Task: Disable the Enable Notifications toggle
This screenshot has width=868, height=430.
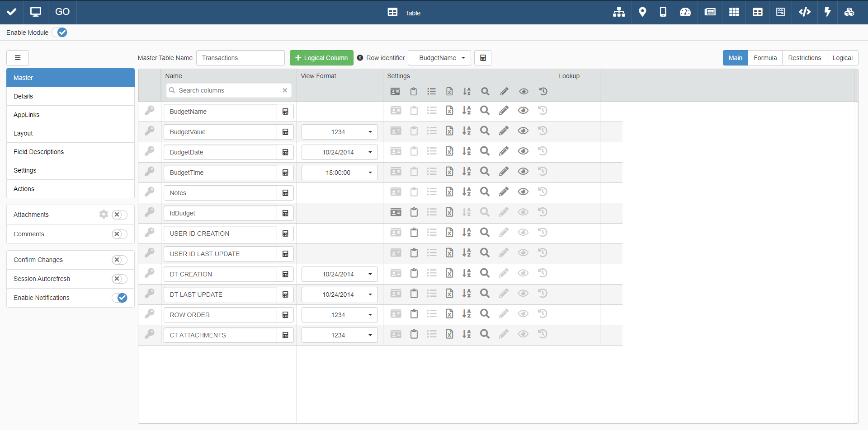Action: 119,298
